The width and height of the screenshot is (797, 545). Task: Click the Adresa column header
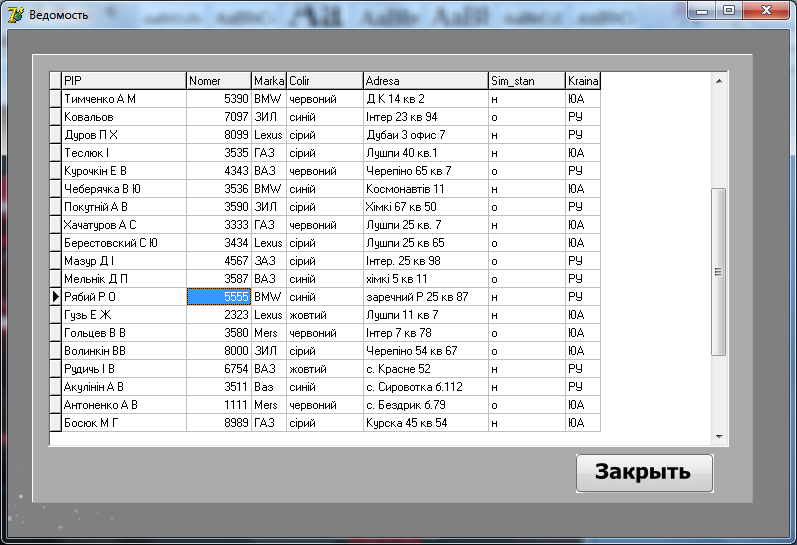point(425,81)
